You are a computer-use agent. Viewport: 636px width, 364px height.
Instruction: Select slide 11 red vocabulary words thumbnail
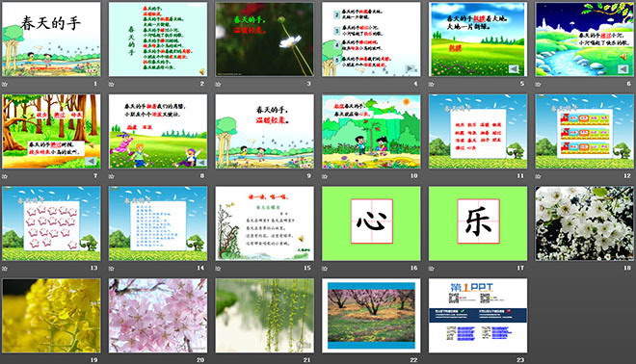(x=478, y=131)
